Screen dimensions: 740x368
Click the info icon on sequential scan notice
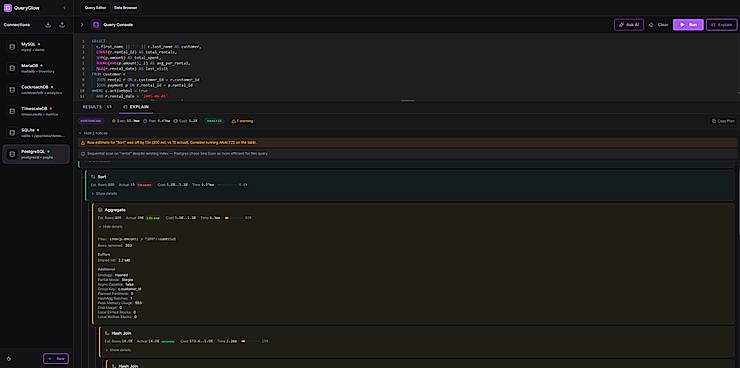[x=83, y=154]
